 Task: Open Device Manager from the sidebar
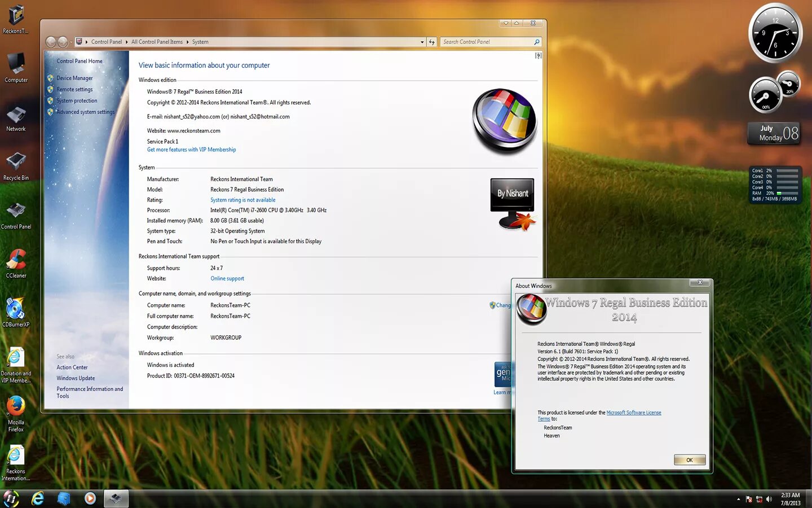(x=74, y=78)
